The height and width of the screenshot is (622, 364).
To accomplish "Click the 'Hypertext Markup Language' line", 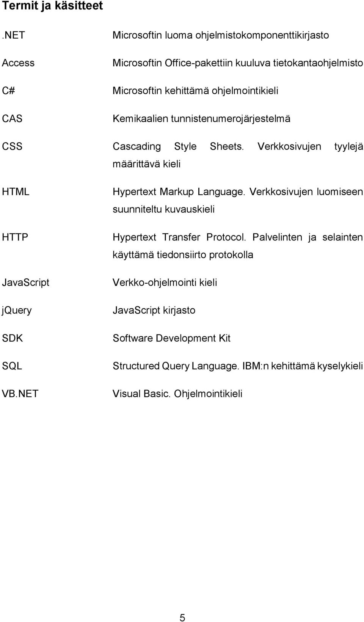I will (x=238, y=192).
